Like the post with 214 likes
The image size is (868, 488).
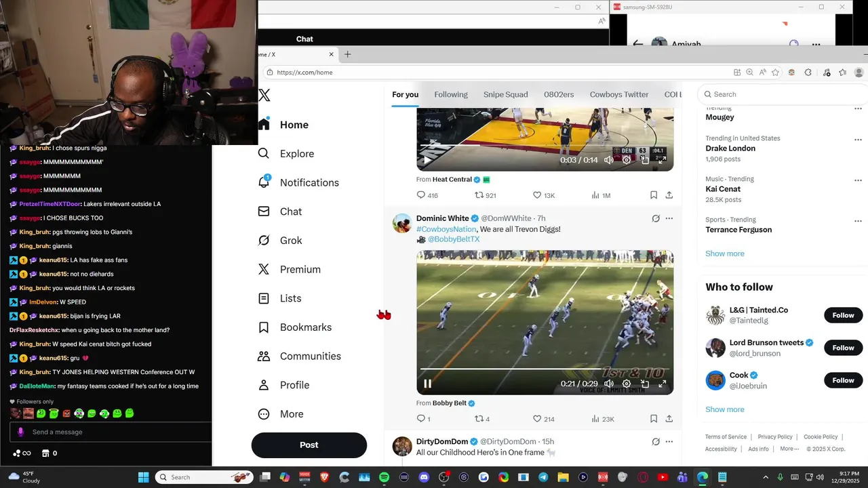point(544,419)
